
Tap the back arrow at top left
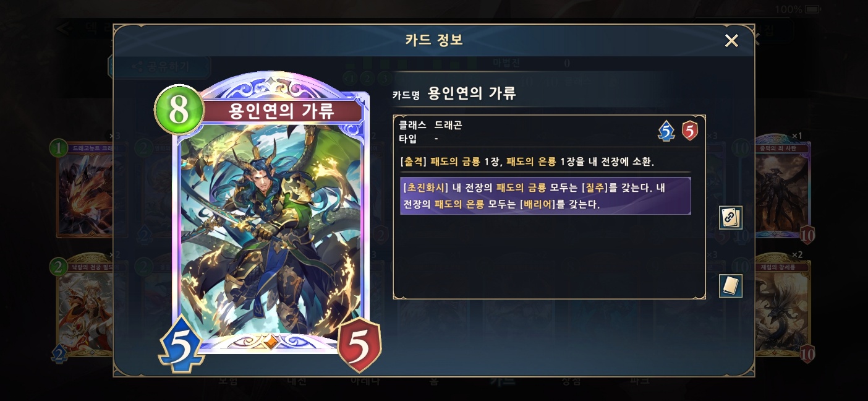pos(62,28)
